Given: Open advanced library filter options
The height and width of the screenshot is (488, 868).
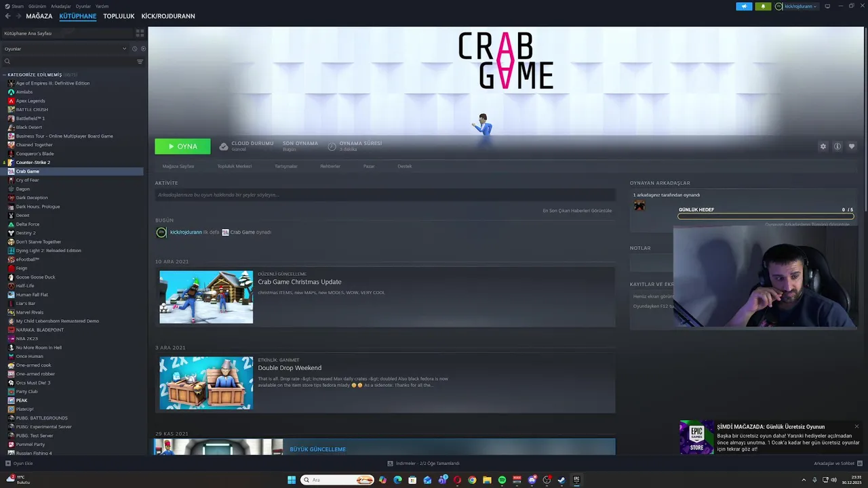Looking at the screenshot, I should point(140,62).
